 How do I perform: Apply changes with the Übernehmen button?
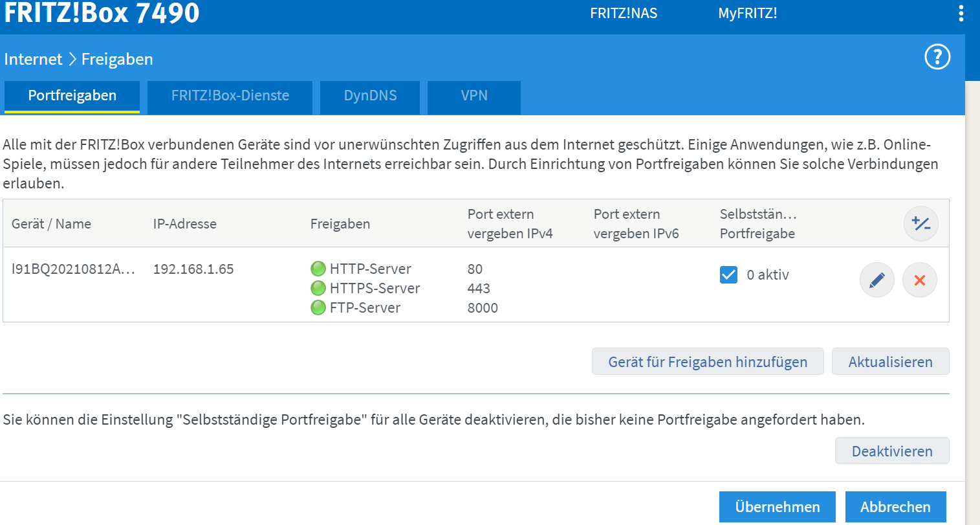(777, 507)
